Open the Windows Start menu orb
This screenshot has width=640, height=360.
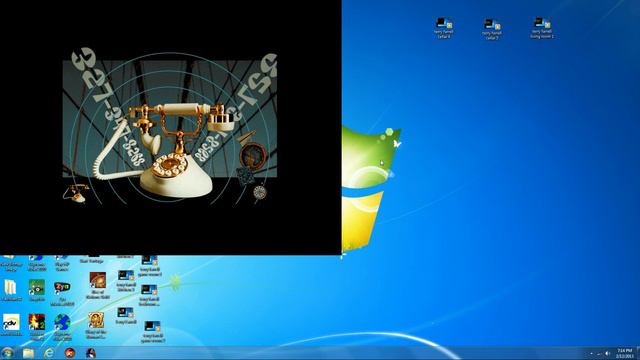pos(7,353)
